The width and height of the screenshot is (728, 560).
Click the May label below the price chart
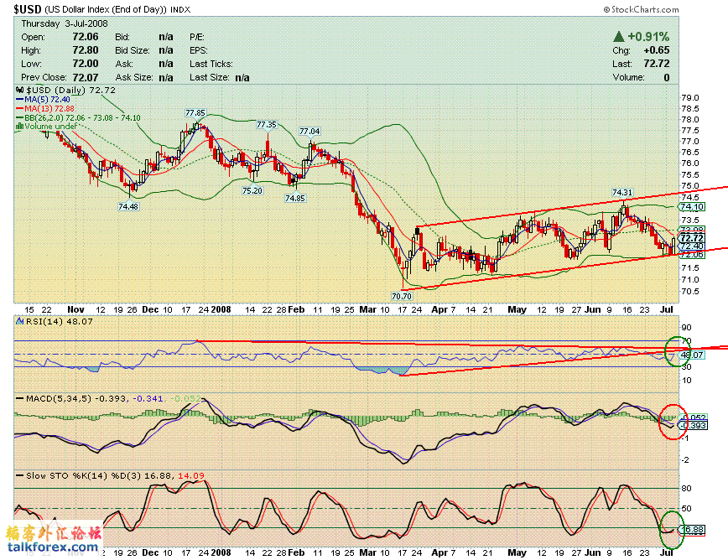pos(517,309)
